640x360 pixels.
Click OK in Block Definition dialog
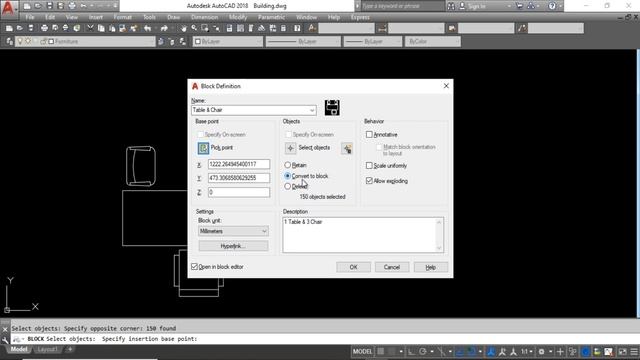pos(353,267)
